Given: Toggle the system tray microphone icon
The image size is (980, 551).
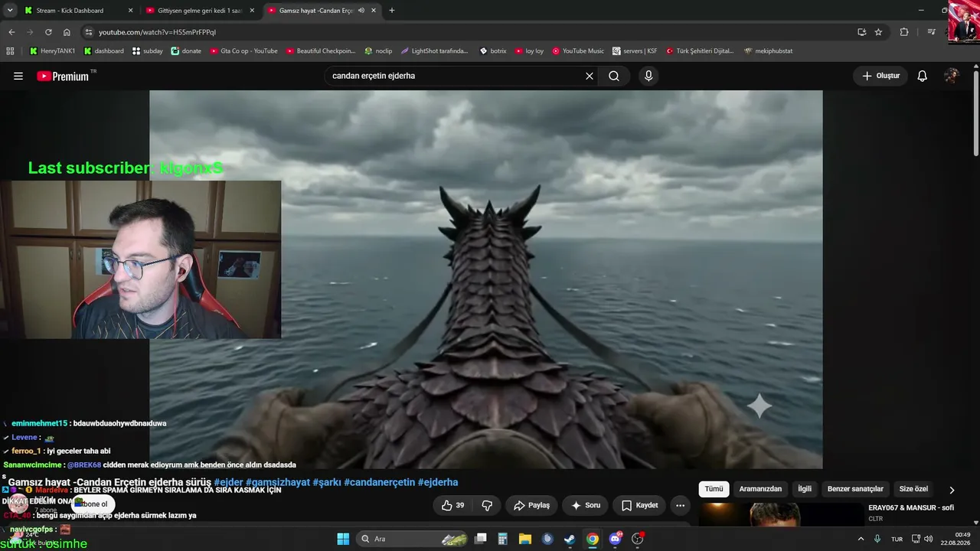Looking at the screenshot, I should tap(877, 539).
